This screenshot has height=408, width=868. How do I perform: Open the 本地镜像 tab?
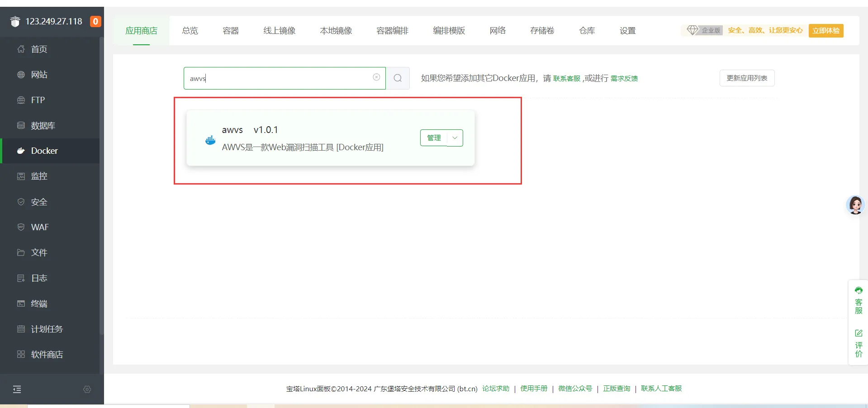click(x=336, y=31)
